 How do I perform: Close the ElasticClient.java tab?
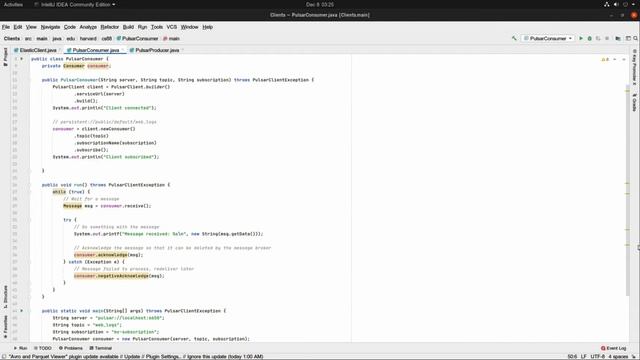click(x=60, y=50)
